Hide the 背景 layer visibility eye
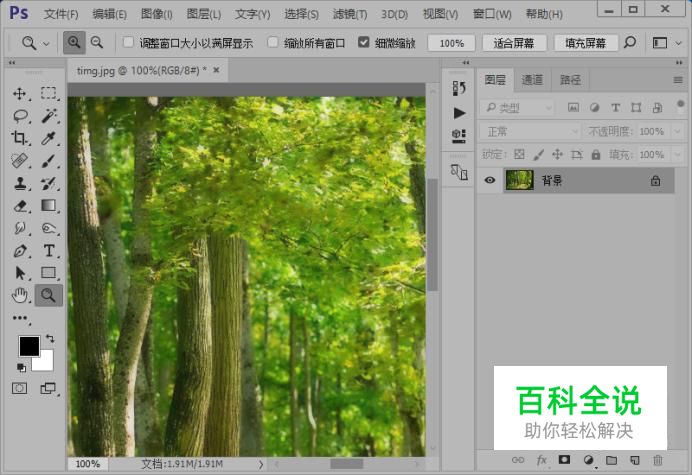The width and height of the screenshot is (692, 475). point(489,180)
